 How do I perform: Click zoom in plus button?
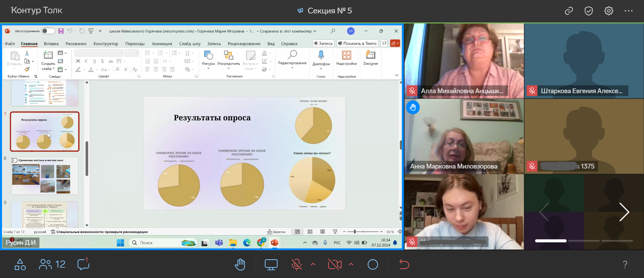[x=381, y=232]
